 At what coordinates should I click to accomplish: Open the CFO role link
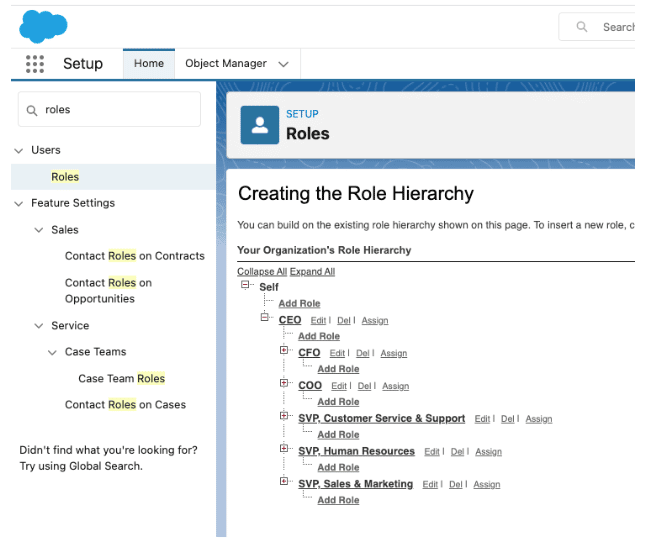coord(309,353)
